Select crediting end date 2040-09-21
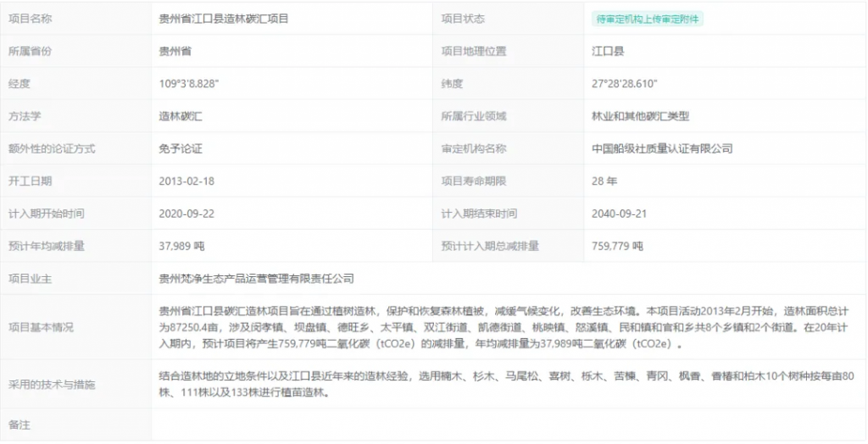 pos(619,214)
